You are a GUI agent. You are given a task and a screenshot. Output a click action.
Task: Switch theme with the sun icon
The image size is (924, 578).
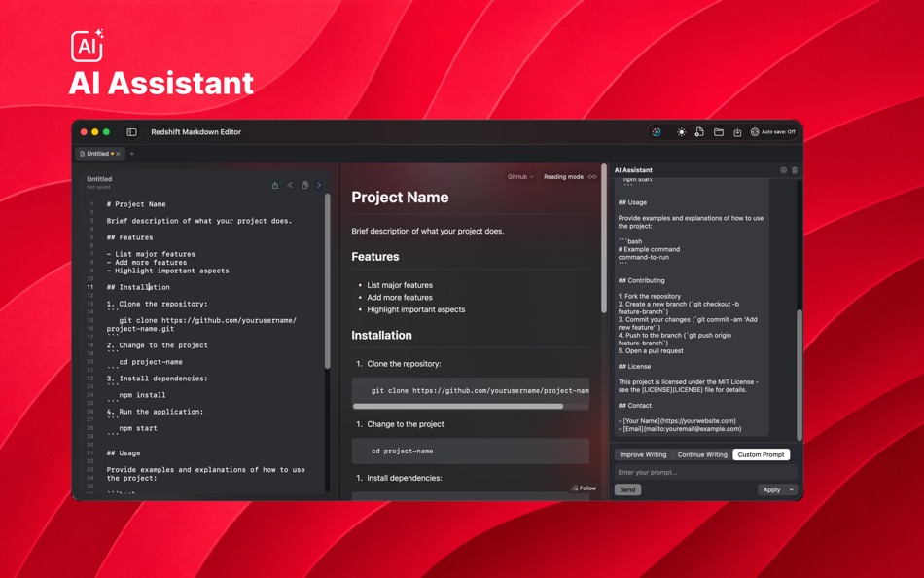(x=681, y=131)
